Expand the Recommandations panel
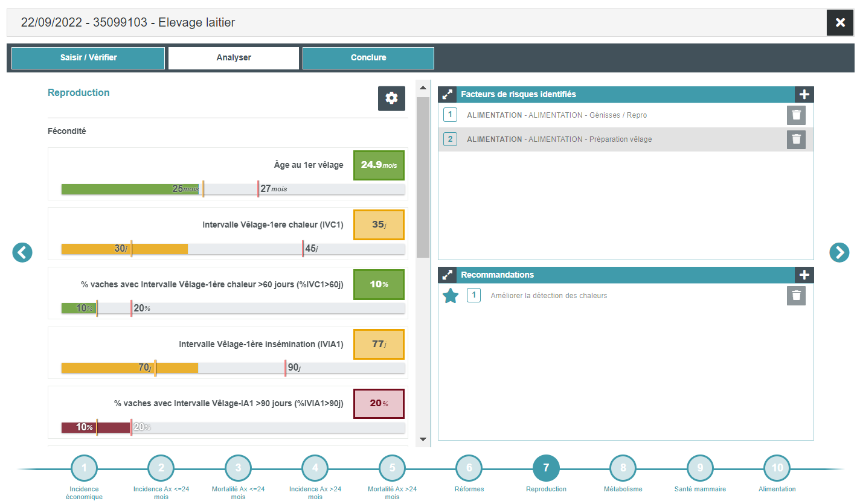The image size is (857, 504). pyautogui.click(x=447, y=275)
